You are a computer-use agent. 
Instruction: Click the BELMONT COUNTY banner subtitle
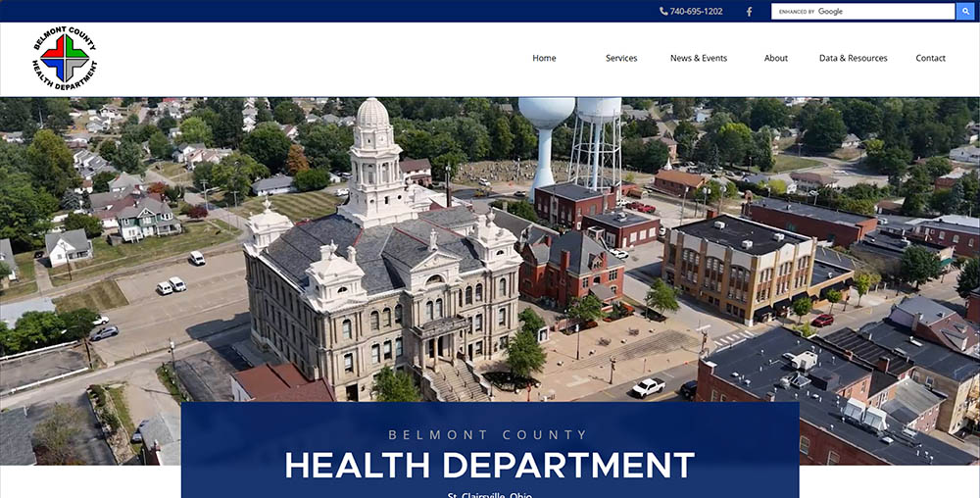click(x=488, y=435)
